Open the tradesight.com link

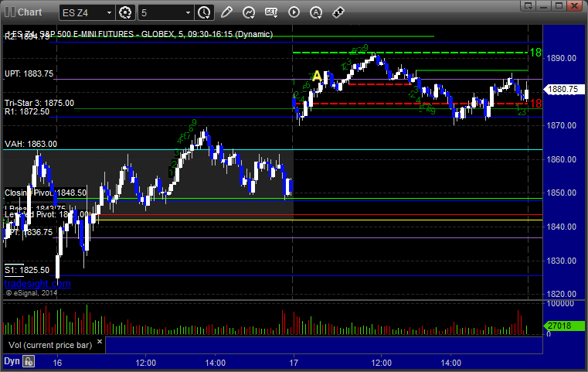(x=38, y=283)
